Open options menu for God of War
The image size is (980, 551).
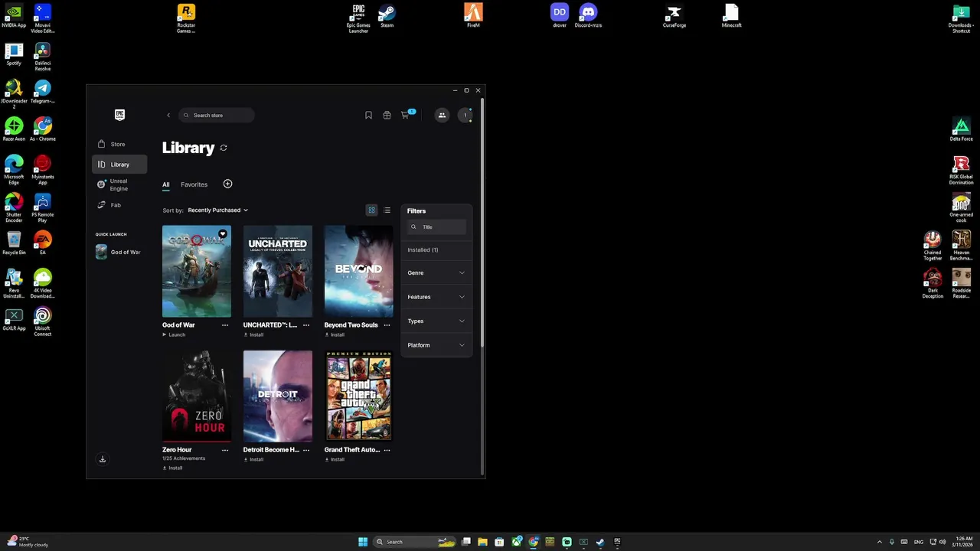point(225,325)
